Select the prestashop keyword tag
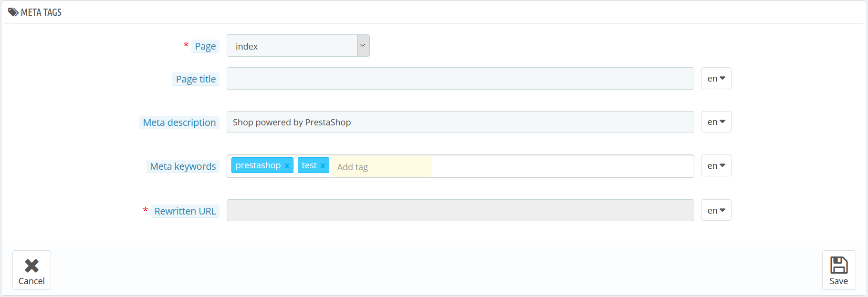Image resolution: width=868 pixels, height=297 pixels. click(x=258, y=165)
